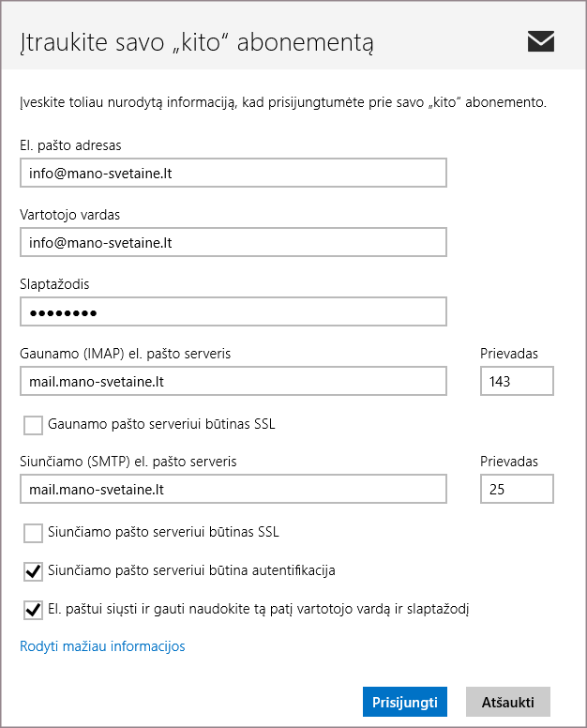Collapse details via Rodyti mažiau informacijos

102,646
